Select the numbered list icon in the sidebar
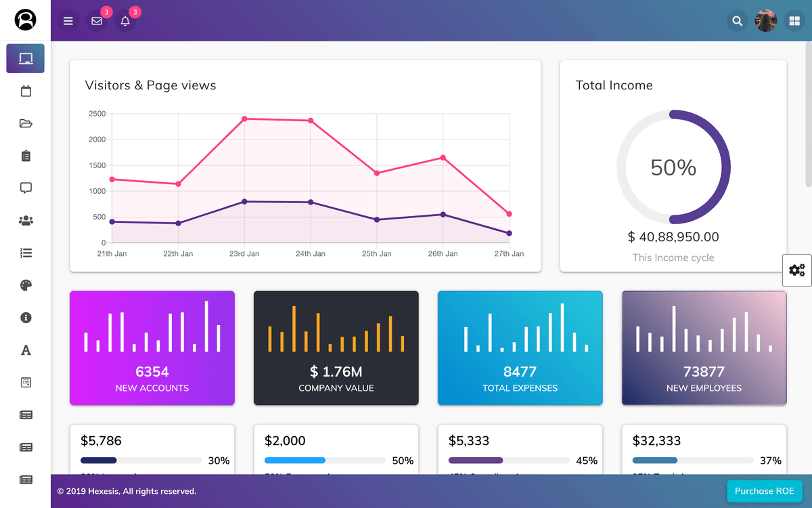The width and height of the screenshot is (812, 508). (26, 253)
